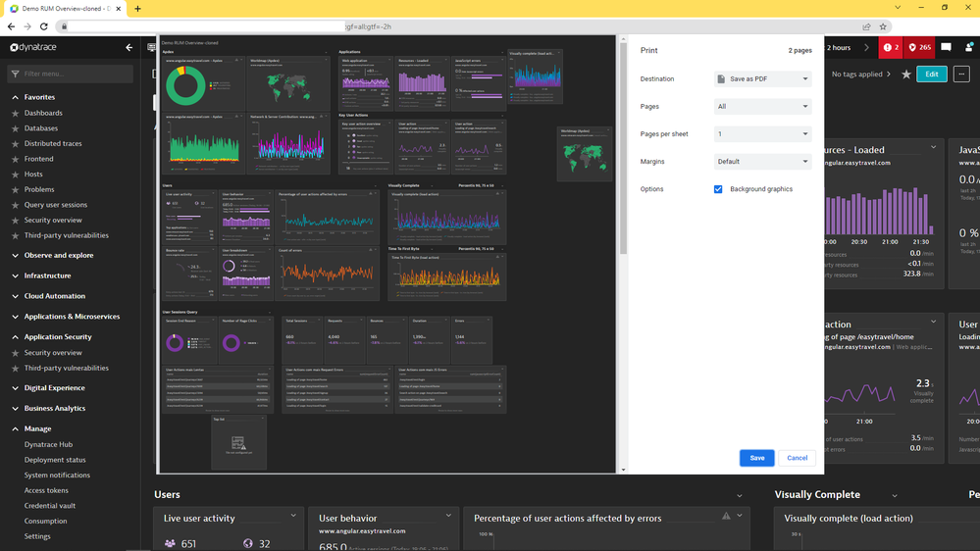Click the star next to Databases
The image size is (980, 551).
(x=15, y=128)
